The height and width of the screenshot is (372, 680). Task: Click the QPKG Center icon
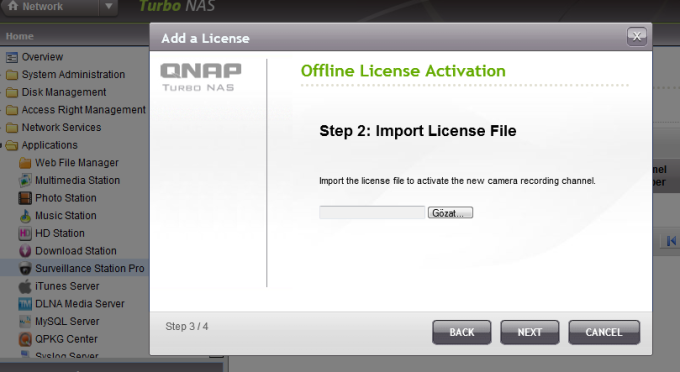(x=25, y=339)
